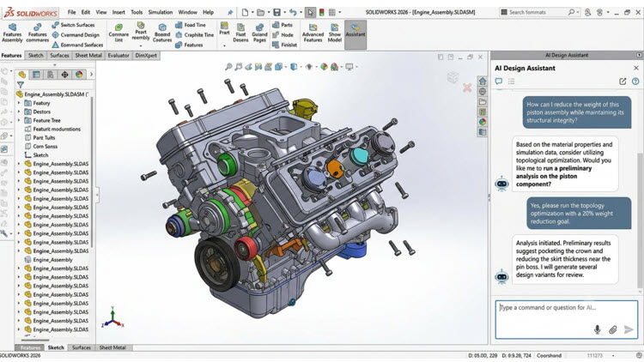Open the ConfigurationManager tab icon

click(x=50, y=75)
